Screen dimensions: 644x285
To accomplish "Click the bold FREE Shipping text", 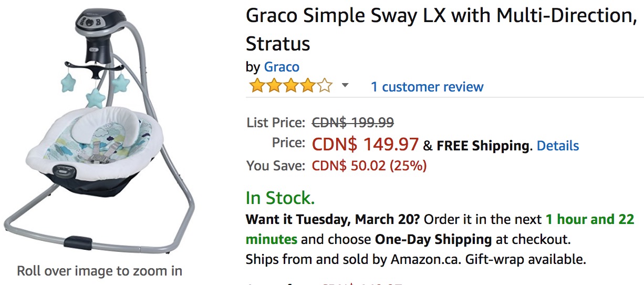I will (x=482, y=146).
